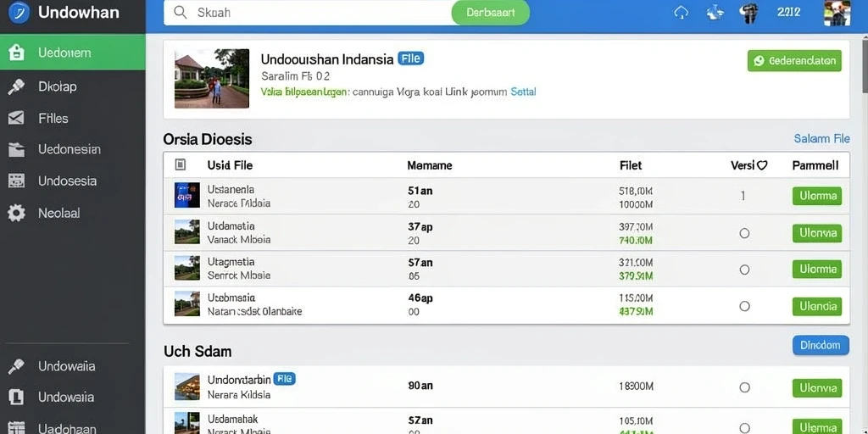Open the Salam File link menu
This screenshot has width=868, height=434.
point(821,138)
